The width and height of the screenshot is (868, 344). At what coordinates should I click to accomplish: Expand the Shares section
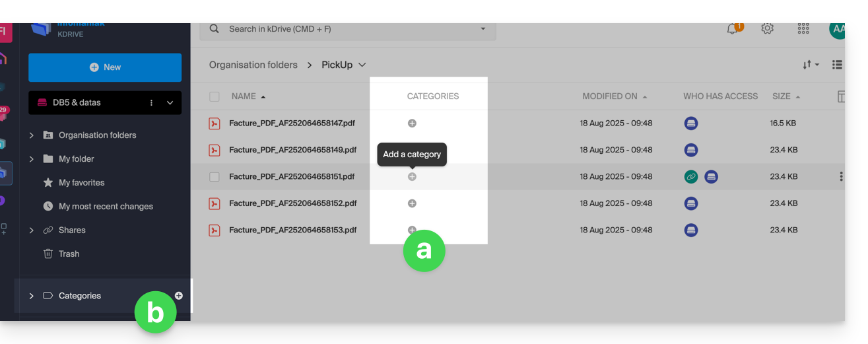pyautogui.click(x=31, y=230)
